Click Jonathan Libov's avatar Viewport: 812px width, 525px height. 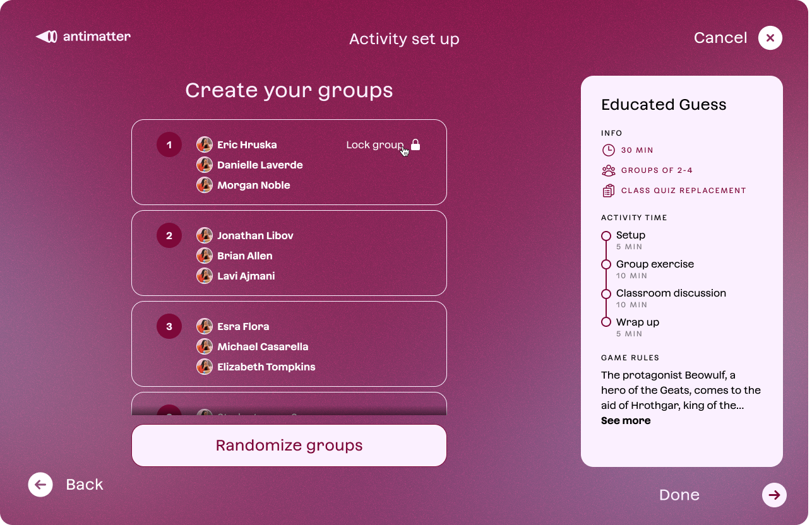[x=205, y=235]
